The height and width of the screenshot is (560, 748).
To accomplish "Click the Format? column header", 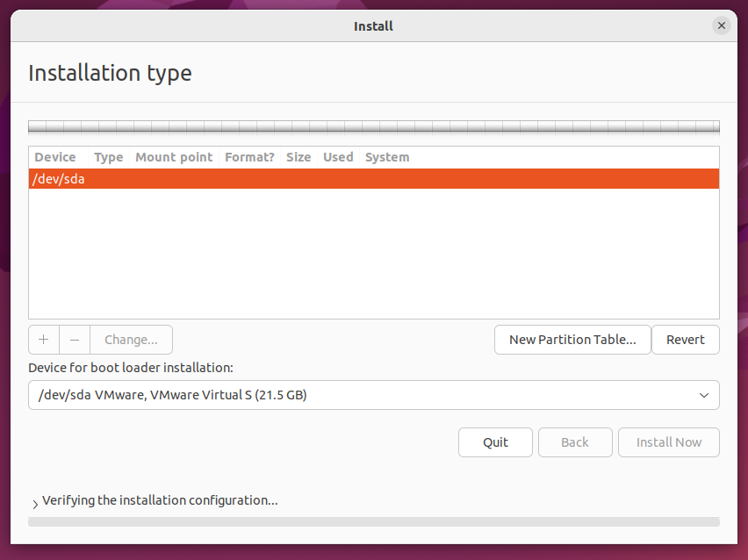I will click(249, 157).
